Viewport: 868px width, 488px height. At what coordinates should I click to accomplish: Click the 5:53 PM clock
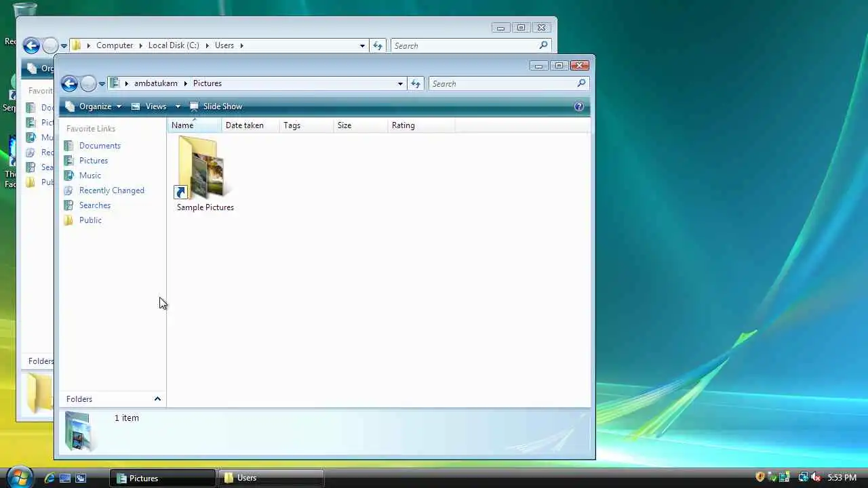click(x=842, y=478)
